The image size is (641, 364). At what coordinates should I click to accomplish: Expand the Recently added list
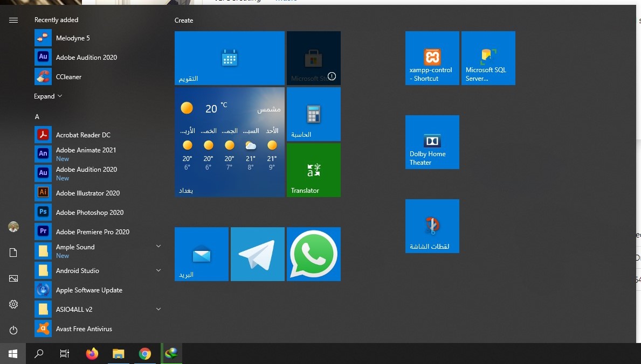48,96
